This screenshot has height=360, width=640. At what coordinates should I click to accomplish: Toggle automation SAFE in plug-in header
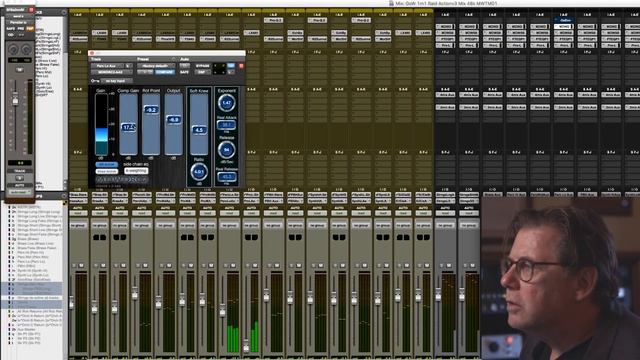[184, 72]
